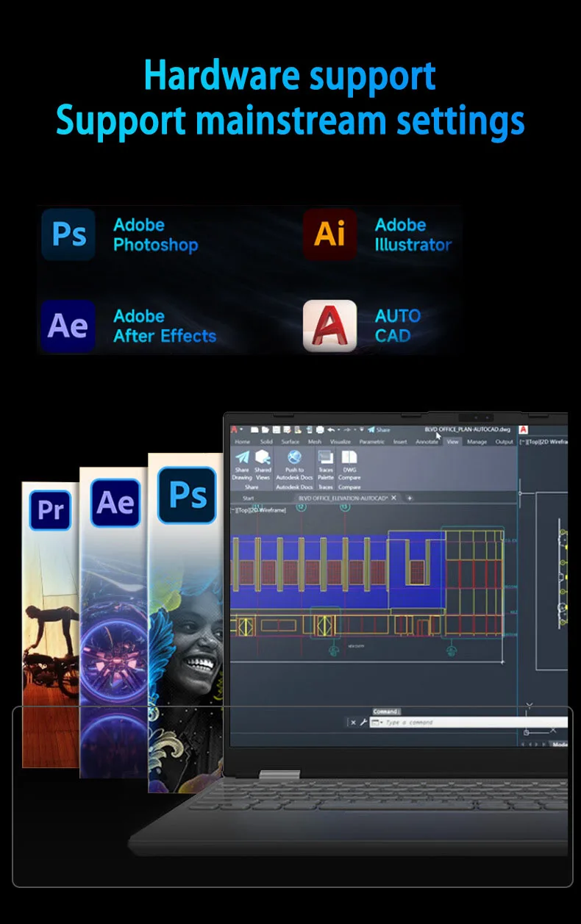
Task: Open the Traces Palette tool
Action: click(x=325, y=464)
